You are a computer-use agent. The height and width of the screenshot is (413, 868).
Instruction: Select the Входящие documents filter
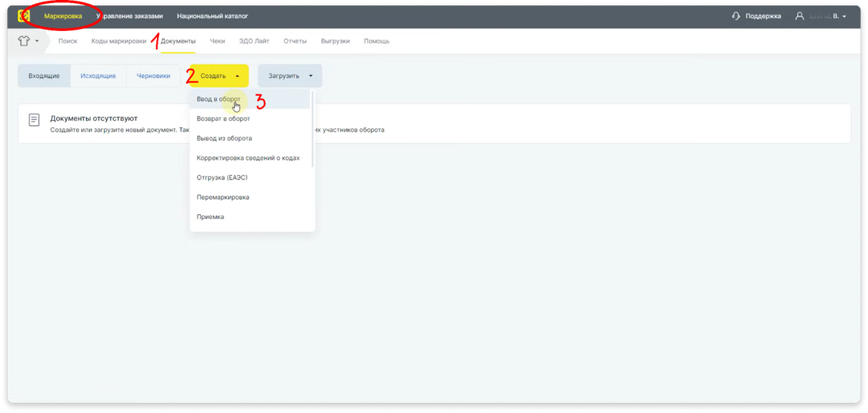point(44,76)
